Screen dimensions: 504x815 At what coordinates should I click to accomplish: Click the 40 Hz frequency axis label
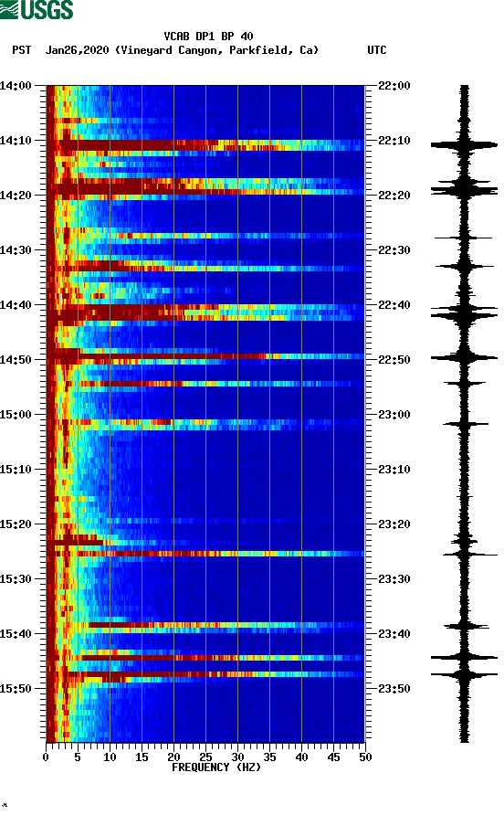pos(301,757)
